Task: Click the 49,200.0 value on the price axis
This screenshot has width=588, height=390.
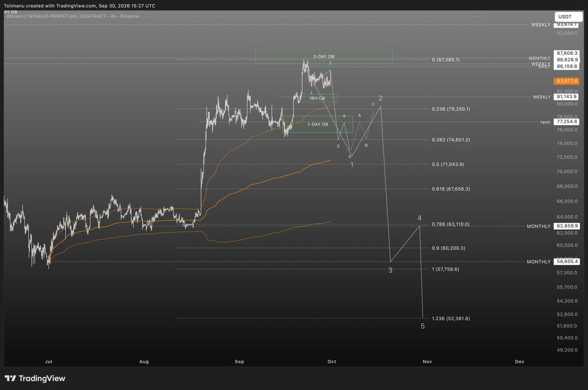Action: click(x=567, y=350)
